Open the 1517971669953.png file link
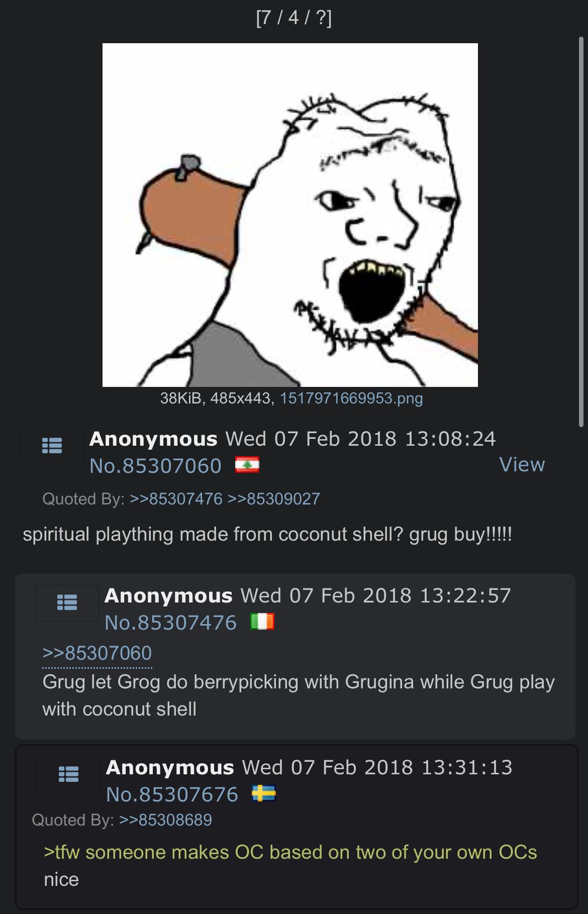 351,398
